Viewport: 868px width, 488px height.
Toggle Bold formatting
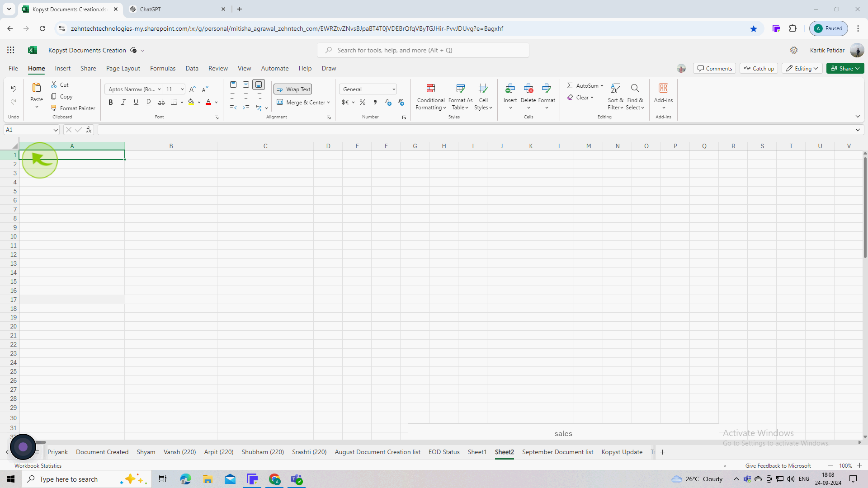111,102
